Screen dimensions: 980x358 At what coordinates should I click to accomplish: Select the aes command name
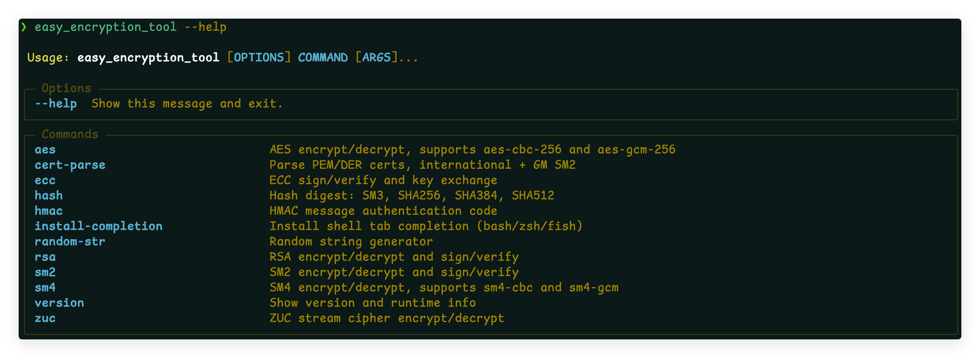tap(45, 150)
